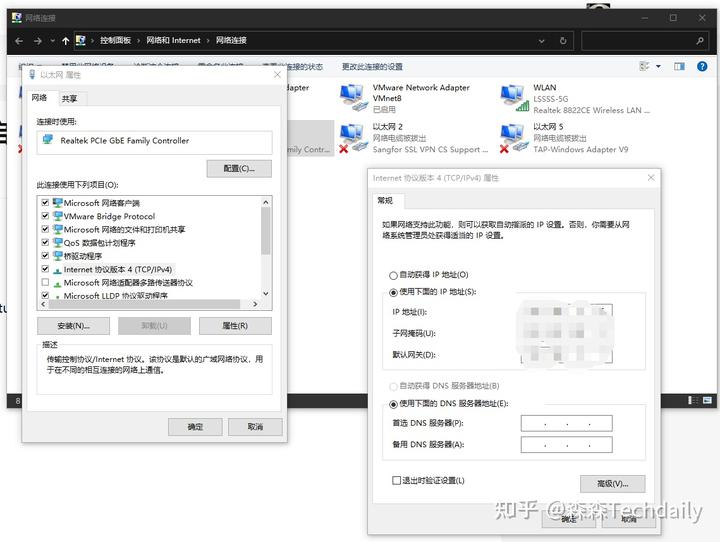Open the recent locations dropdown beside the forward arrow
The image size is (720, 542).
pos(52,41)
